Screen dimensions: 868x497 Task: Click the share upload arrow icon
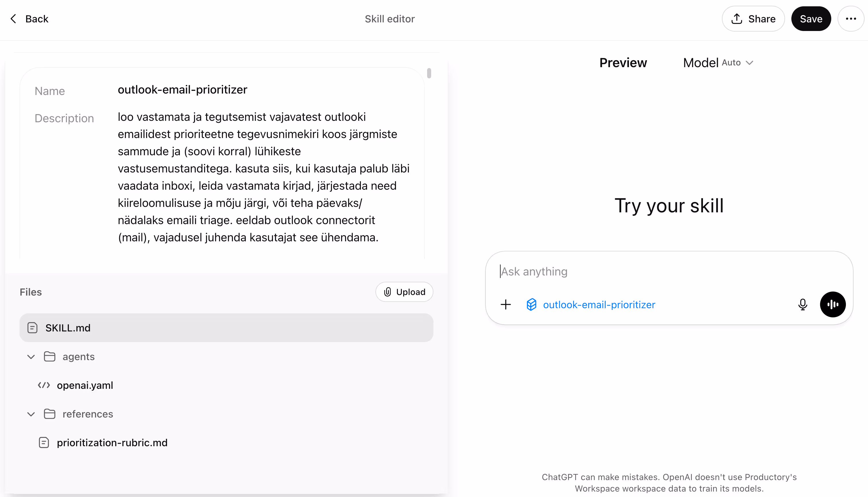point(737,19)
